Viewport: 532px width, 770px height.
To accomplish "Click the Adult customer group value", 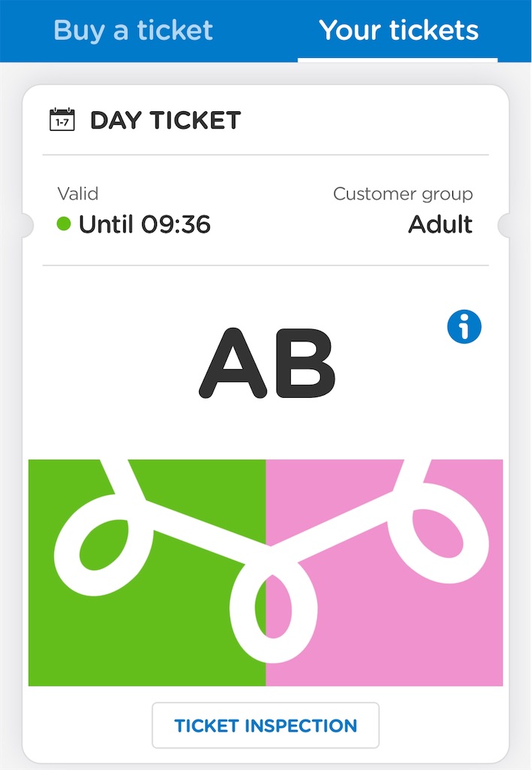I will pos(440,224).
